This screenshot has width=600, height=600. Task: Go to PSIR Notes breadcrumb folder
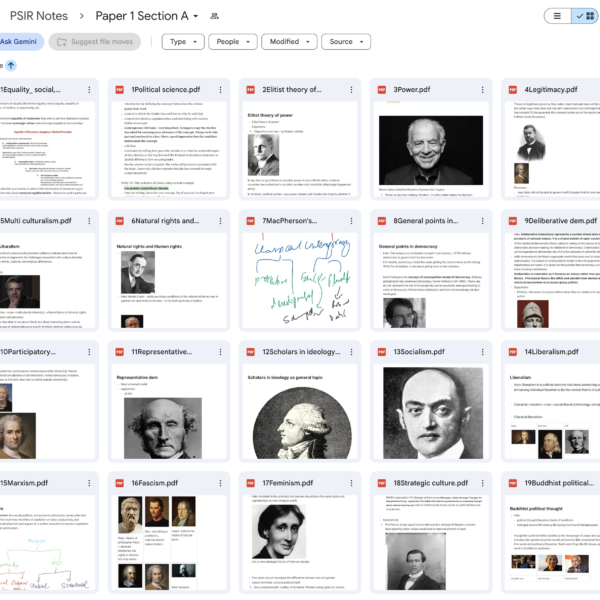coord(39,16)
